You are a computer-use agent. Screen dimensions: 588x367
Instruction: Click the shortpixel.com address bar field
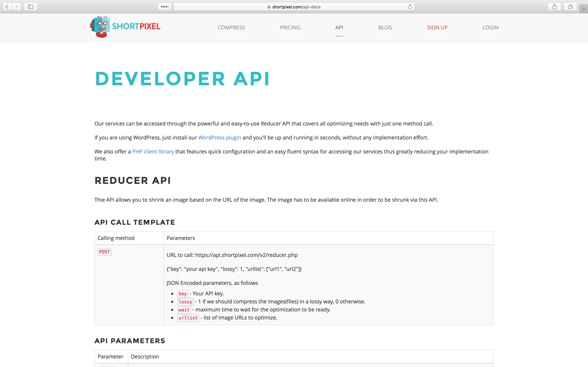pos(294,7)
